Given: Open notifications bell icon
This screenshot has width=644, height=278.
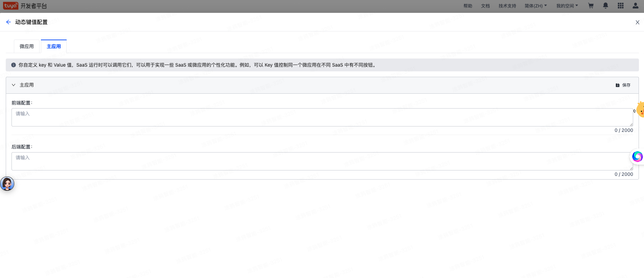Looking at the screenshot, I should [605, 6].
